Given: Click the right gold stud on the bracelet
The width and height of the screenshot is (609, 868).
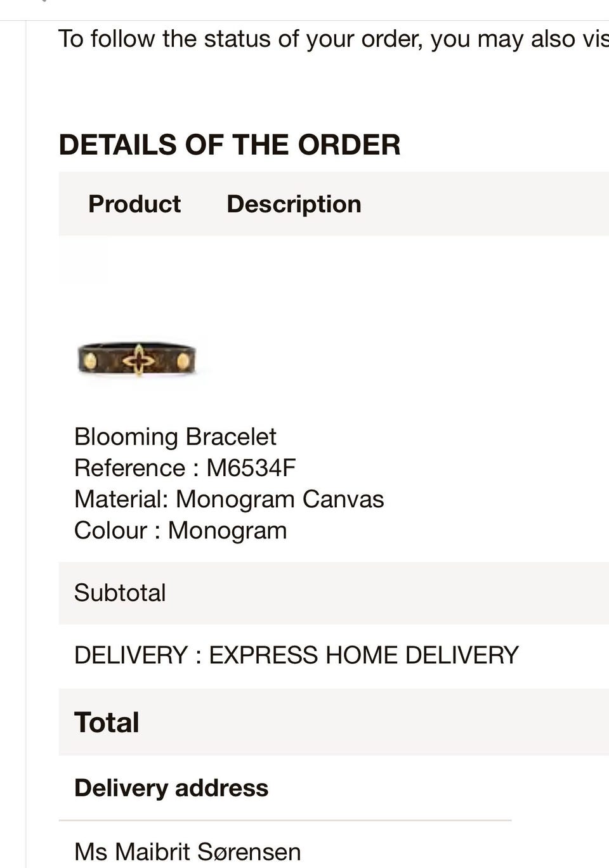Looking at the screenshot, I should (183, 361).
